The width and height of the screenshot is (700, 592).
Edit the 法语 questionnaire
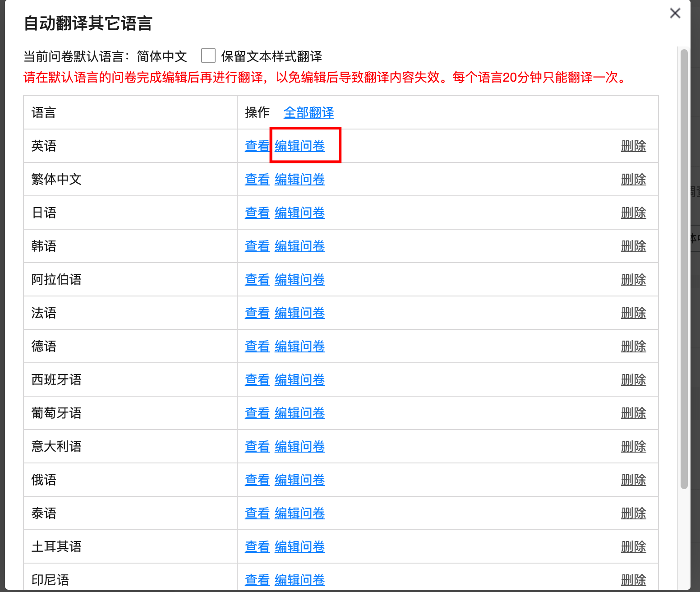[x=300, y=313]
